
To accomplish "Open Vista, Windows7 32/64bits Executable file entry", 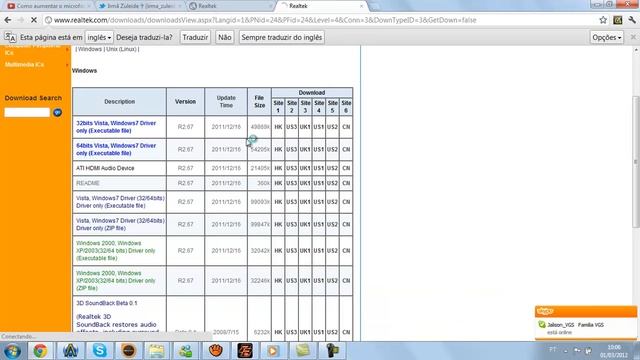I will [120, 202].
